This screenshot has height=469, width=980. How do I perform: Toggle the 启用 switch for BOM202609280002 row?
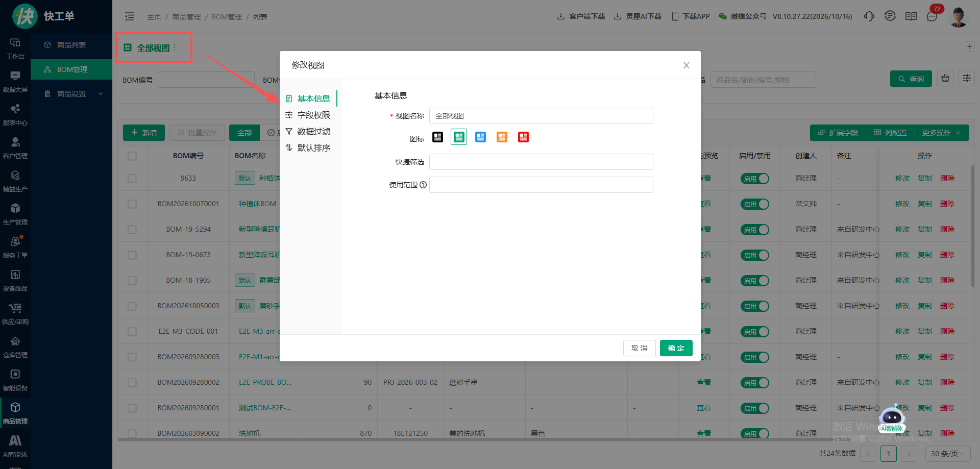pyautogui.click(x=755, y=383)
